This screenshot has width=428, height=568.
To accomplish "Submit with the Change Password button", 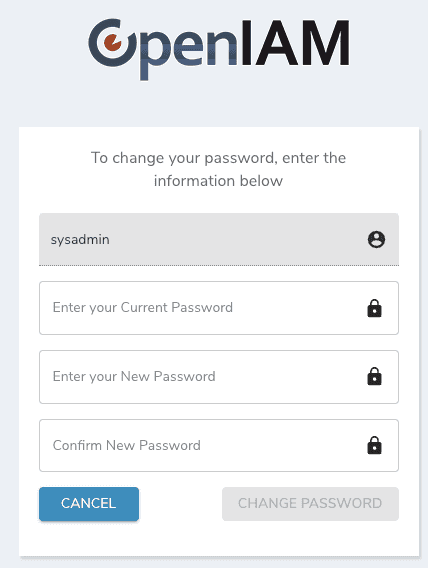I will 310,504.
